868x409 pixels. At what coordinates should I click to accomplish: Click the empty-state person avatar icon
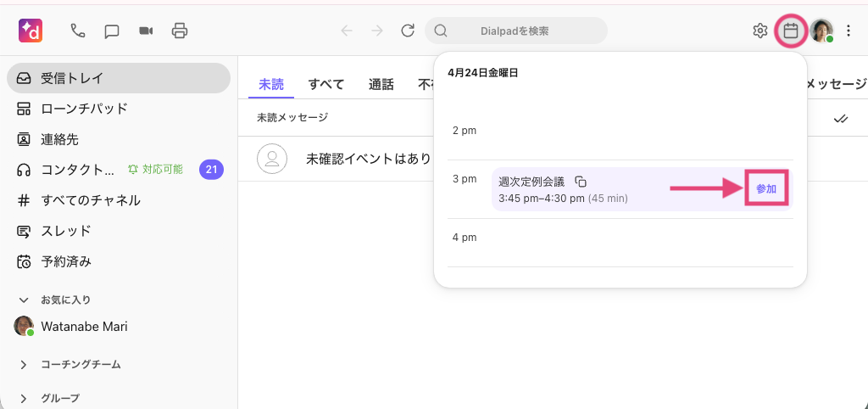pyautogui.click(x=272, y=159)
